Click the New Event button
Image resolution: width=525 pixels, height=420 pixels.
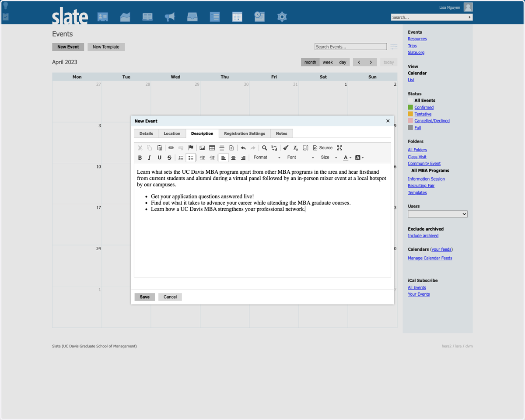point(68,47)
